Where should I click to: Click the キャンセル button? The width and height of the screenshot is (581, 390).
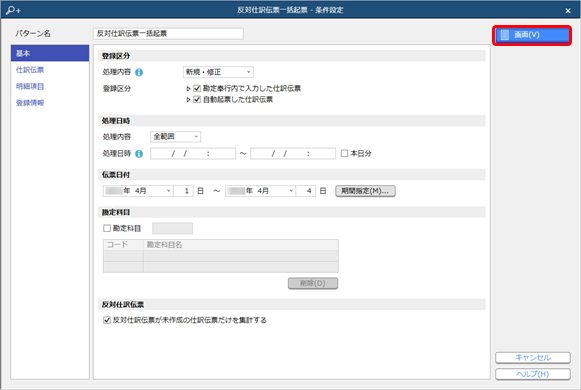coord(533,357)
